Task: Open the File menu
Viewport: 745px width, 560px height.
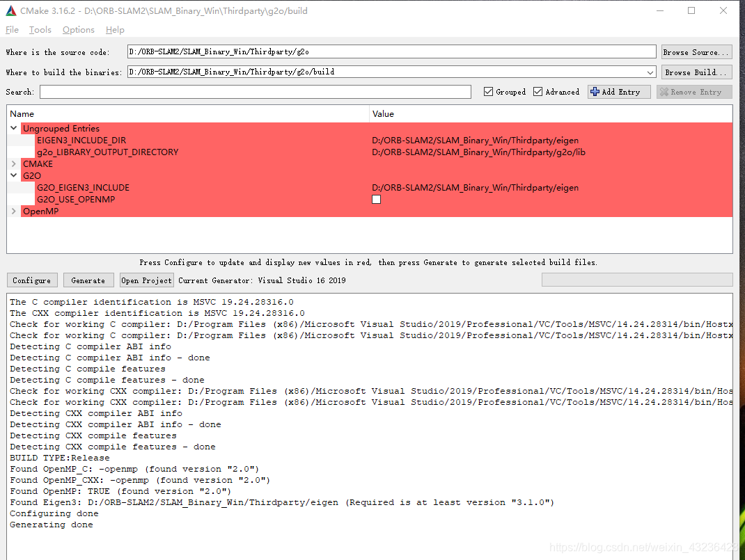Action: (12, 29)
